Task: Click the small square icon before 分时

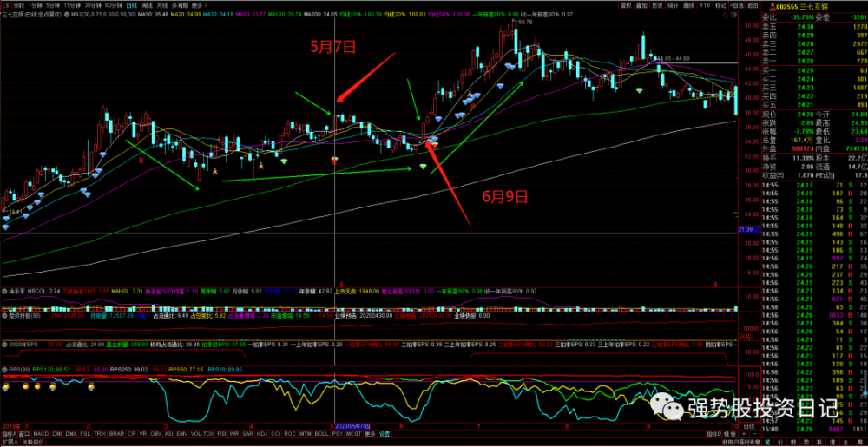Action: (5, 5)
